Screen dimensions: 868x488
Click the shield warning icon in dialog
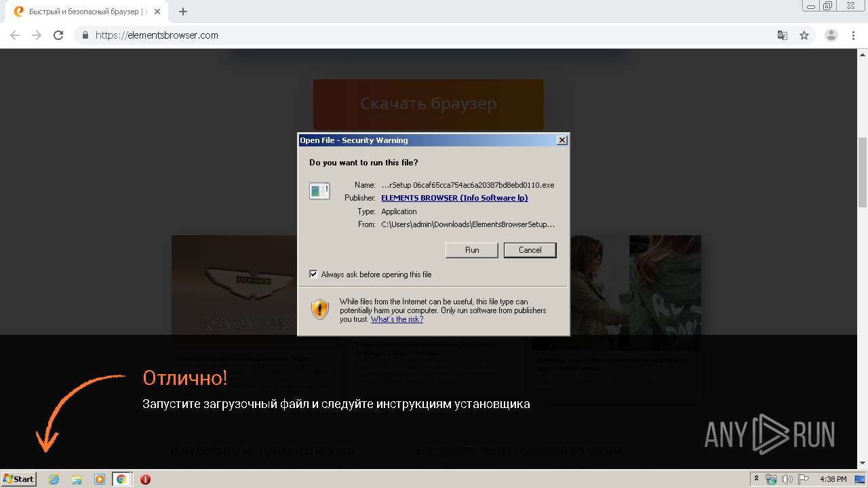[320, 310]
